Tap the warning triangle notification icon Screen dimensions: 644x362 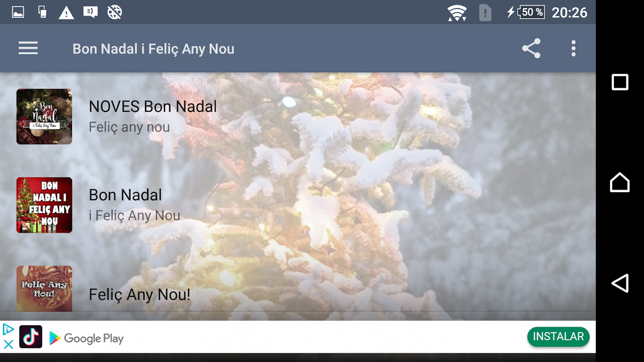(67, 13)
